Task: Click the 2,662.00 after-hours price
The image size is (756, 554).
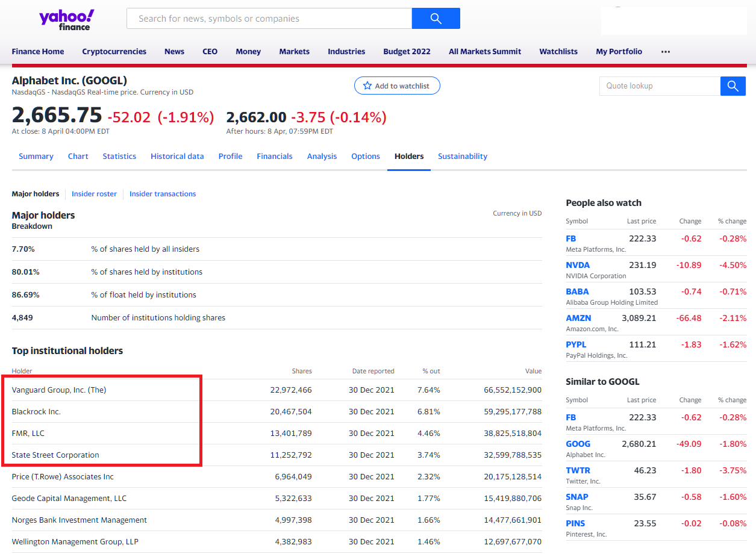Action: (257, 117)
